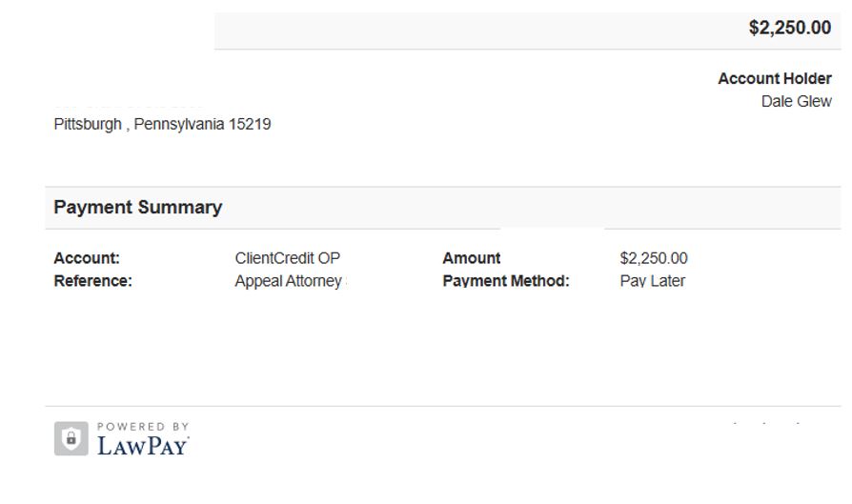Click the LawPay logo wordmark
The width and height of the screenshot is (852, 504).
143,447
